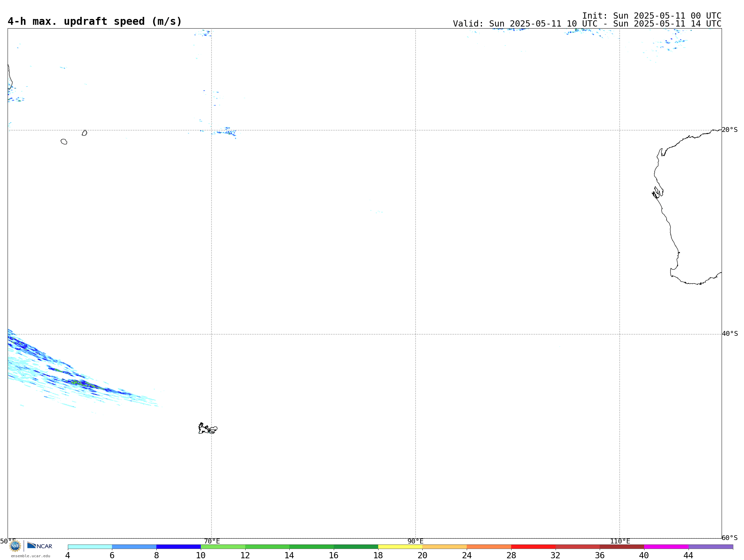This screenshot has height=560, width=744.
Task: Click the 40°S latitude label
Action: pos(730,334)
